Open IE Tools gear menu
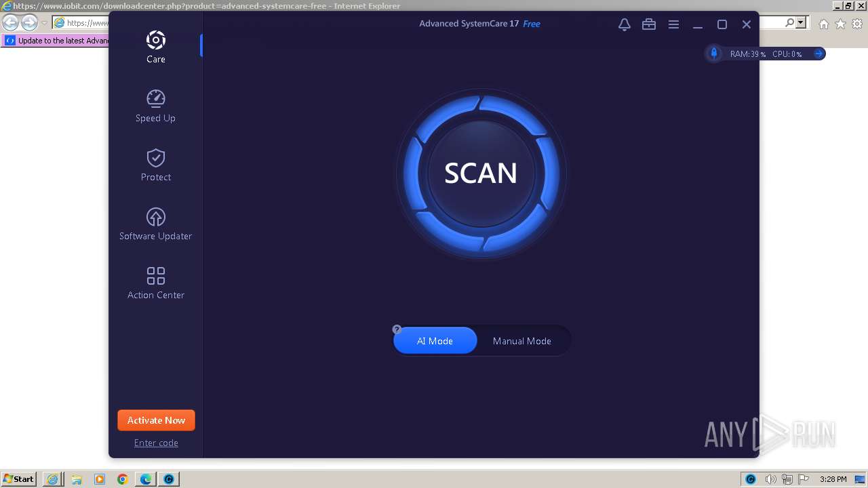Screen dimensions: 868x488 pos(857,24)
